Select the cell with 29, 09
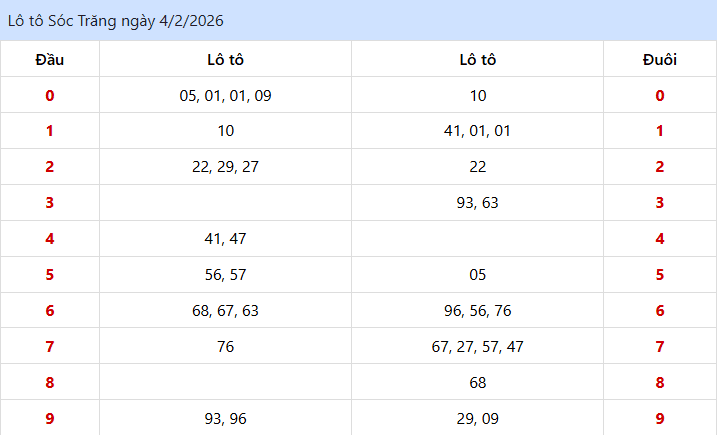 pyautogui.click(x=477, y=419)
